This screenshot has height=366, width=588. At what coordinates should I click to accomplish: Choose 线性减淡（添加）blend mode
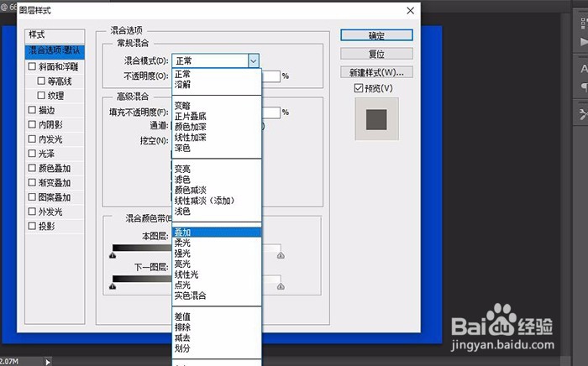tap(217, 201)
